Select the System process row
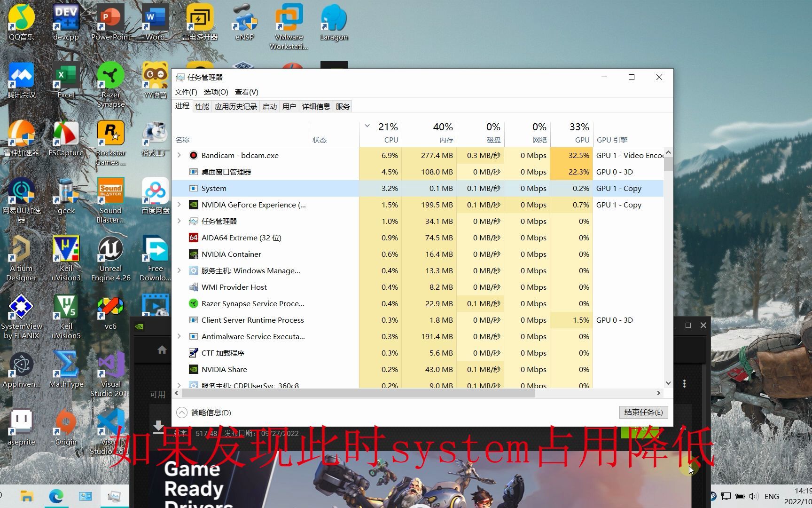Image resolution: width=812 pixels, height=508 pixels. 418,188
